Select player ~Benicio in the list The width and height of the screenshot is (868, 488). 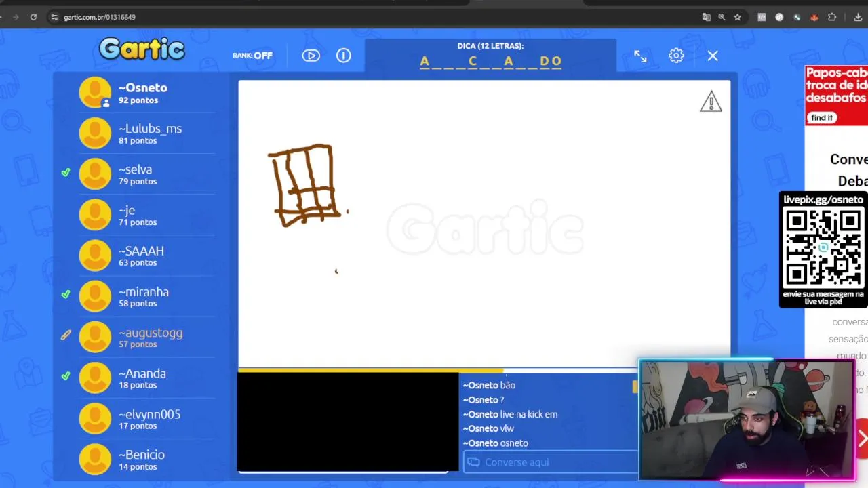click(x=147, y=460)
